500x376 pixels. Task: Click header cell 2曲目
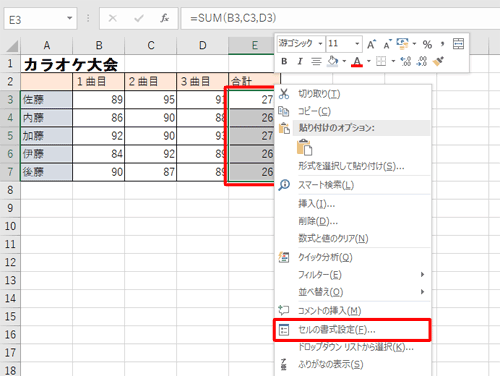(x=150, y=81)
